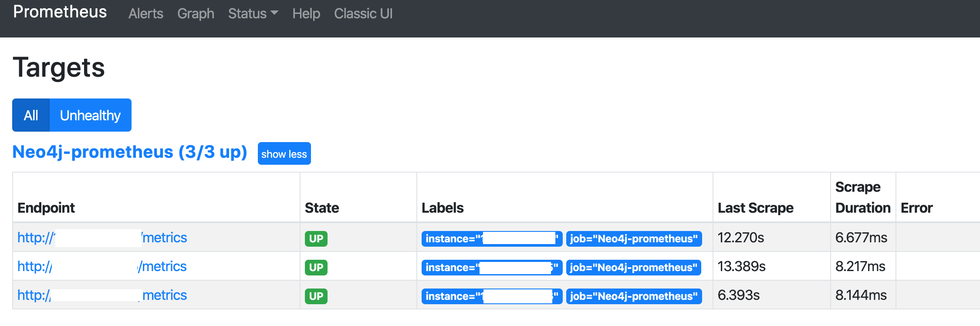
Task: Select the All targets filter
Action: (31, 115)
